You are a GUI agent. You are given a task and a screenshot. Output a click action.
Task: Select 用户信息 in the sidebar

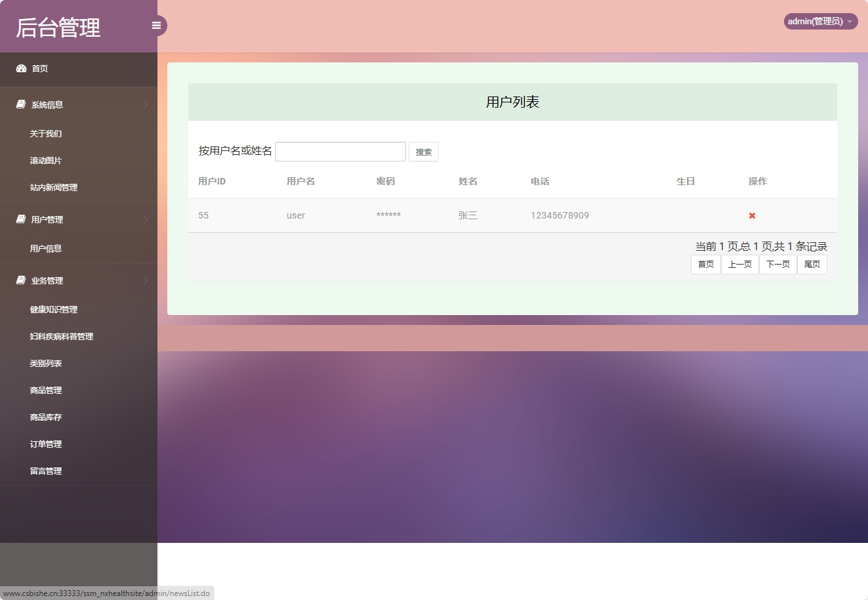tap(45, 248)
